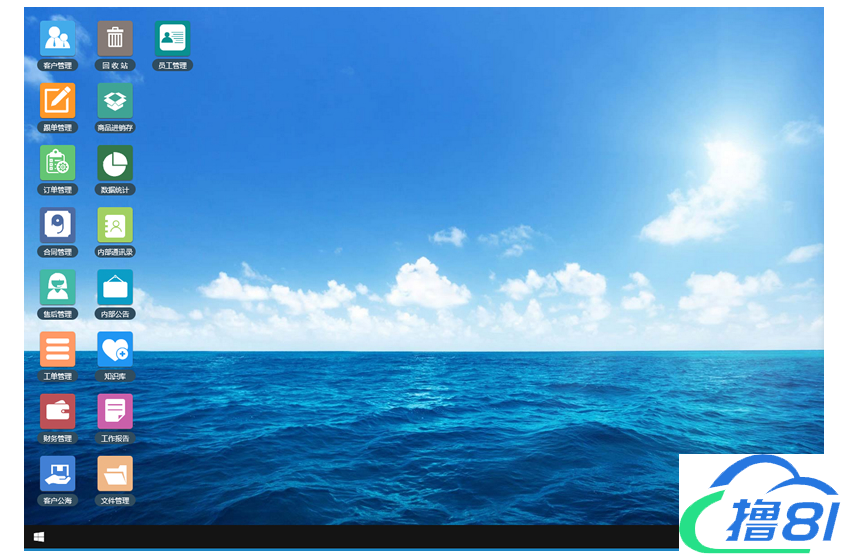Screen dimensions: 841x554
Task: Open the 售后管理 after-sales management icon
Action: pyautogui.click(x=57, y=287)
